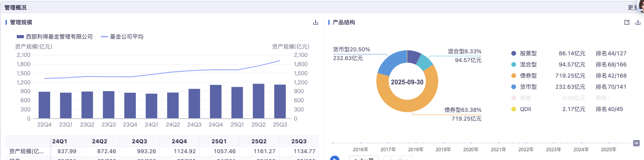The image size is (644, 160).
Task: Toggle the 基金公司平均 line series
Action: coord(122,37)
